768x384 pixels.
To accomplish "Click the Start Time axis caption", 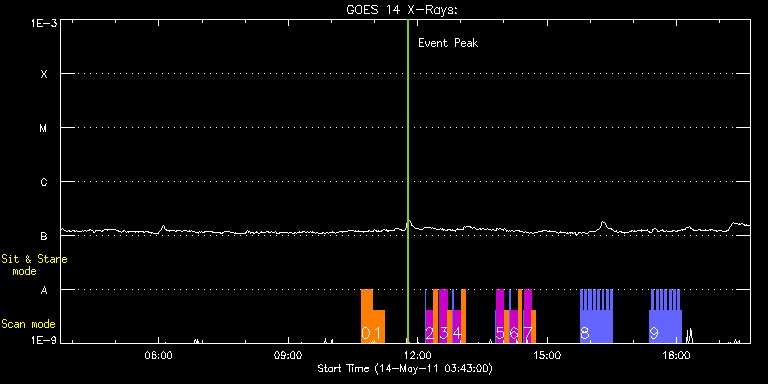I will click(x=405, y=368).
